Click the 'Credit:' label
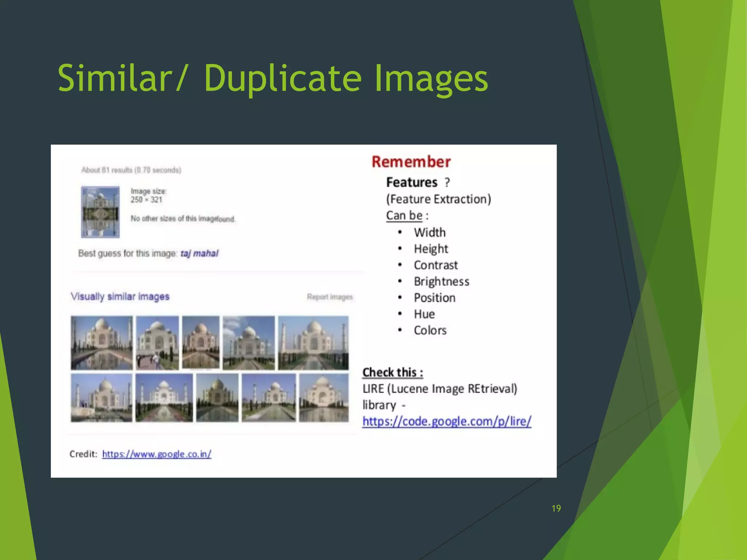Image resolution: width=747 pixels, height=560 pixels. 84,454
